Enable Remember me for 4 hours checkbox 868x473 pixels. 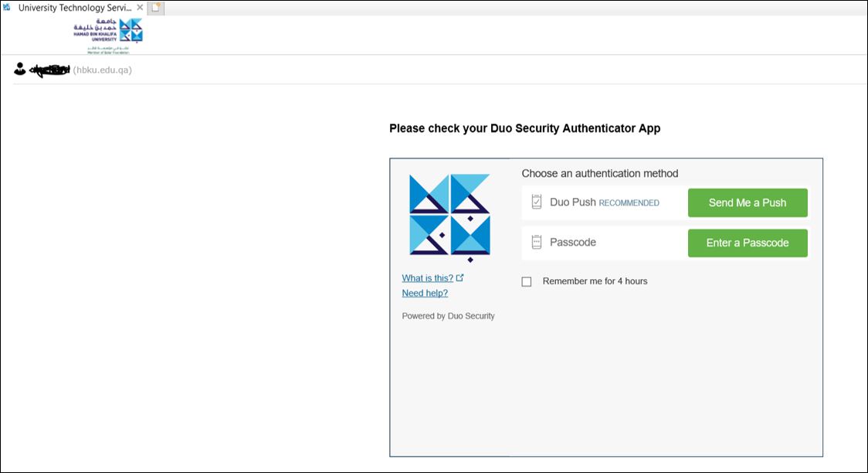coord(527,281)
